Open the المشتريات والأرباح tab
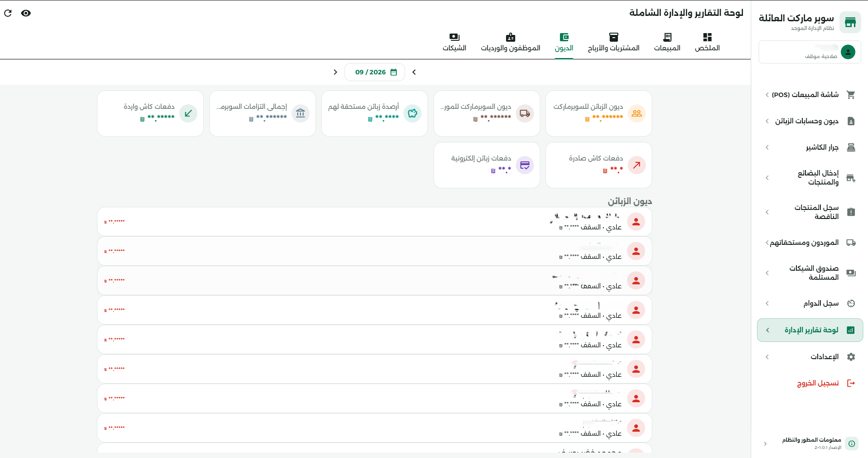The image size is (868, 458). (613, 43)
